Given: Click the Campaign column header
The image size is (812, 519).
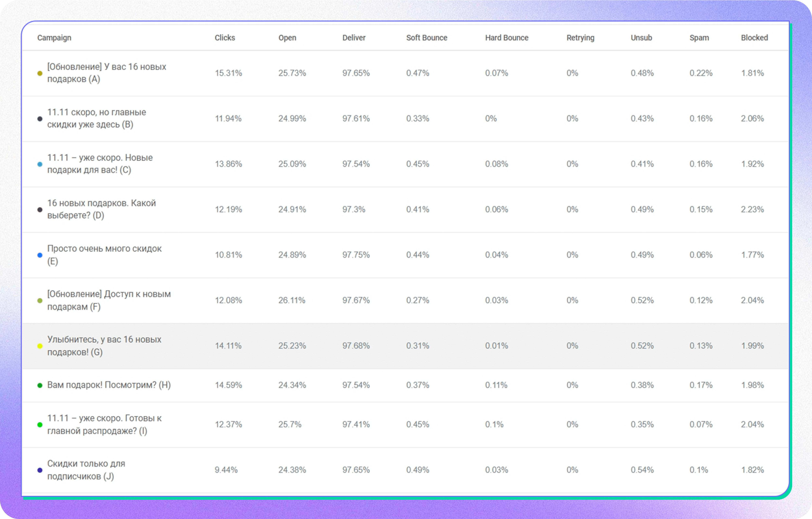Looking at the screenshot, I should [x=54, y=38].
